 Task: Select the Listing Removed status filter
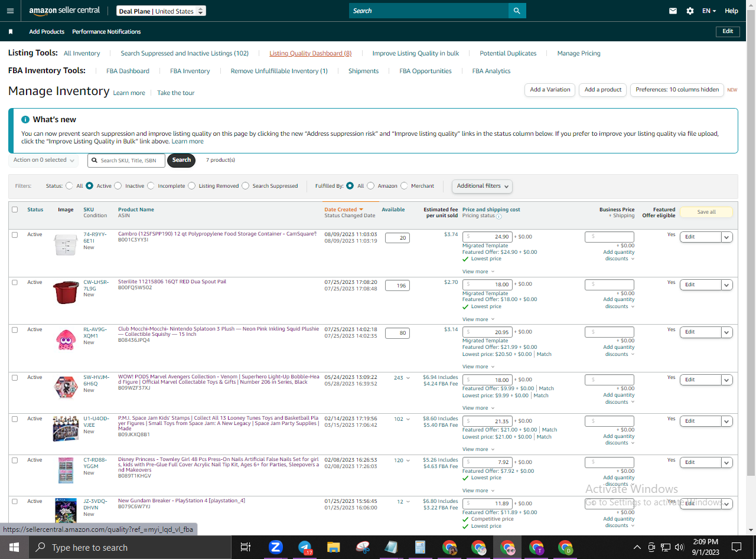(192, 186)
